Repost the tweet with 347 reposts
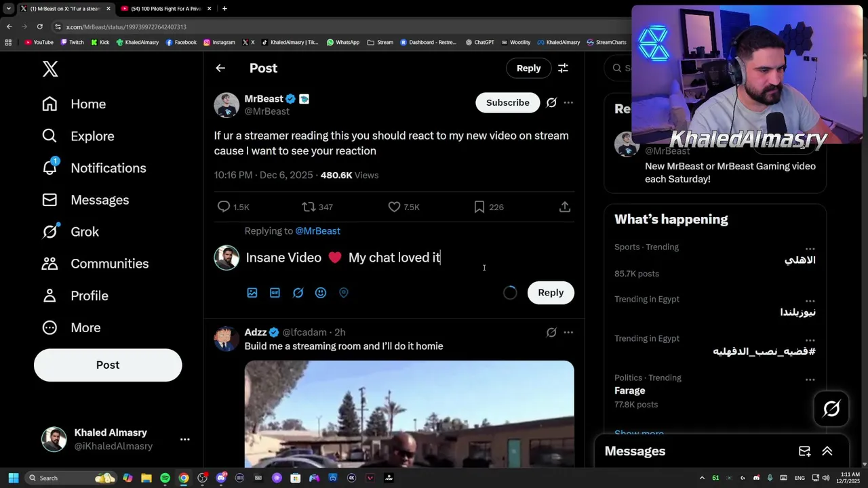 [x=309, y=207]
